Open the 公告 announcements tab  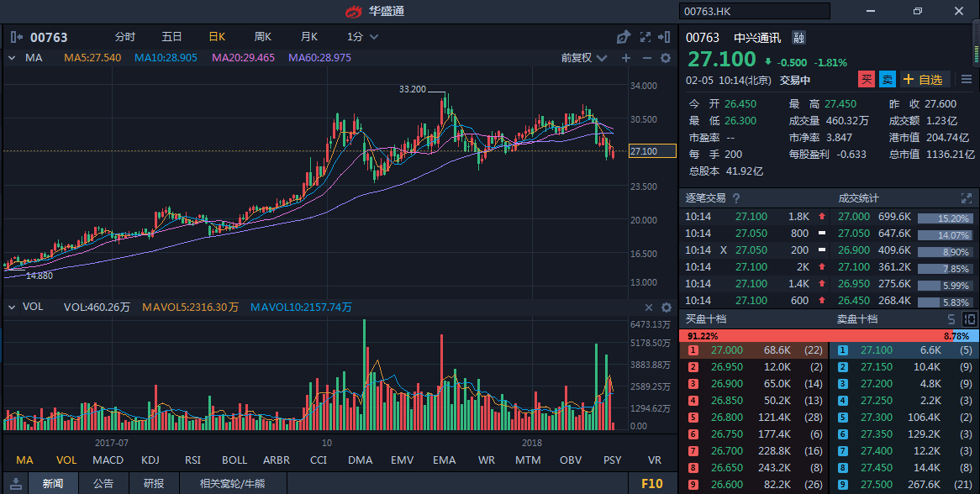[103, 483]
